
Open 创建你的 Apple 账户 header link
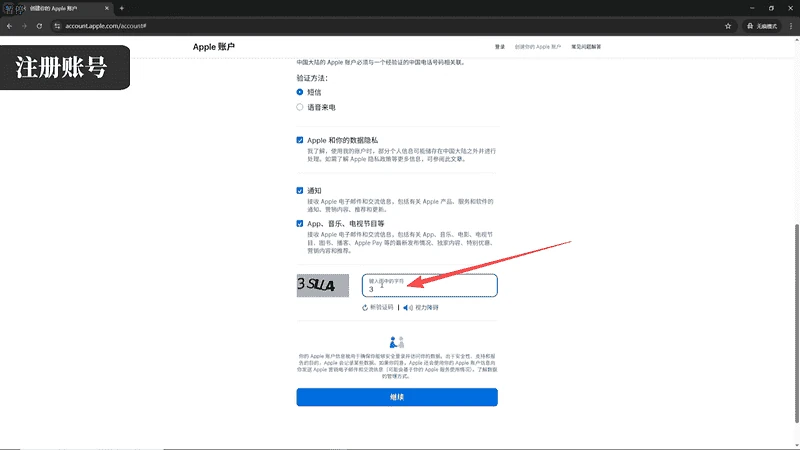[538, 47]
